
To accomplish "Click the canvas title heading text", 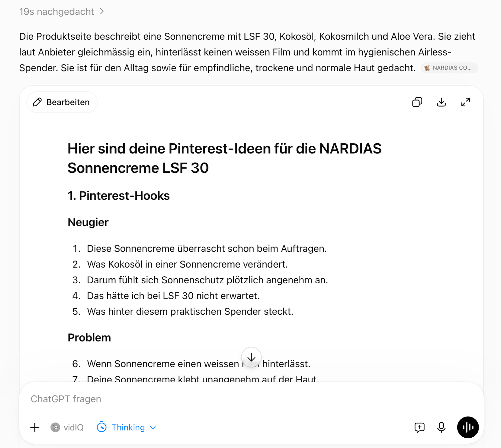I will pyautogui.click(x=224, y=158).
